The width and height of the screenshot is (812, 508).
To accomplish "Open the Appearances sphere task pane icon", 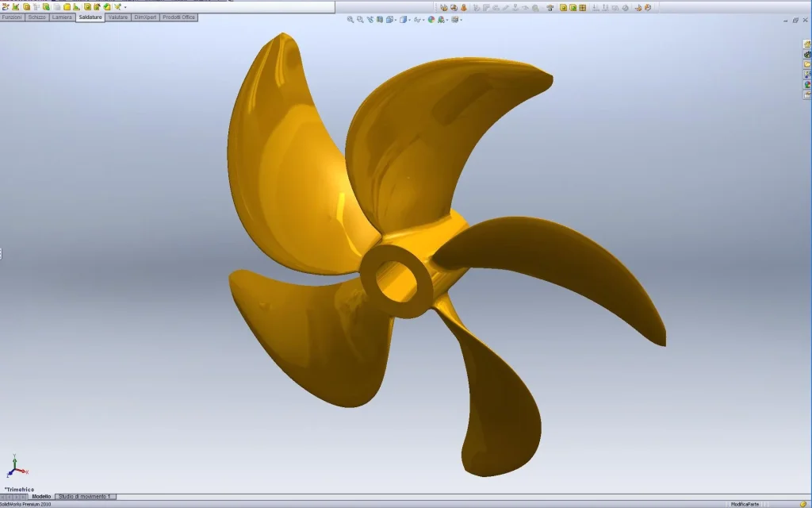I will 807,84.
